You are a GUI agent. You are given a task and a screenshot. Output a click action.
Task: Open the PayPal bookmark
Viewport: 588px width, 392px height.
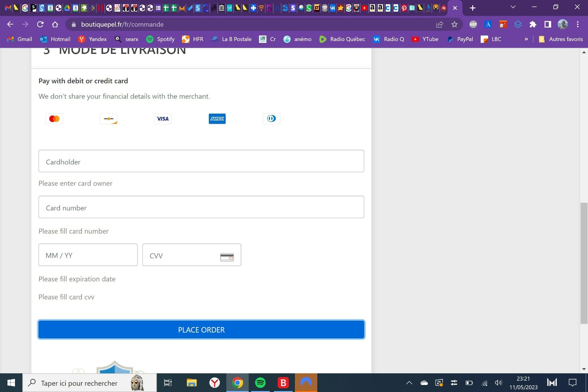460,39
